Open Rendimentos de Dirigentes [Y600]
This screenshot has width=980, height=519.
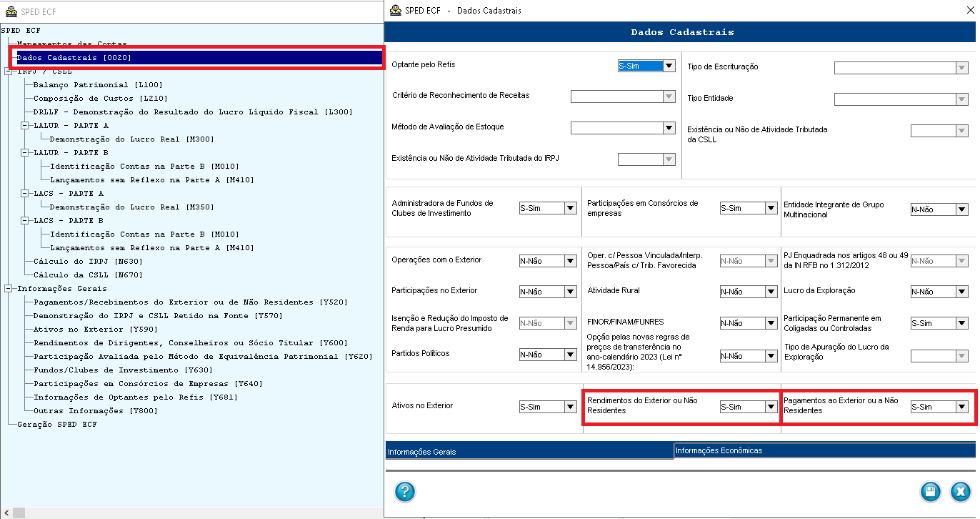(191, 343)
